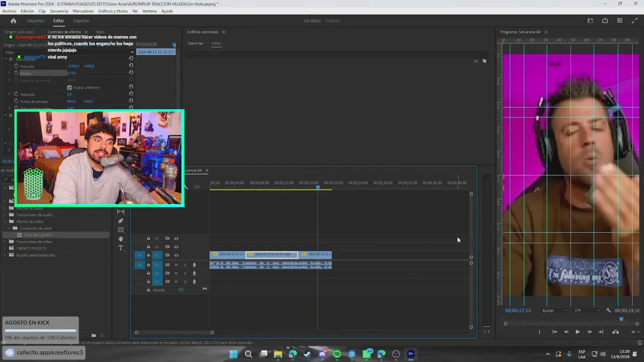This screenshot has width=644, height=362.
Task: Hide video track V1 output
Action: coord(176,255)
